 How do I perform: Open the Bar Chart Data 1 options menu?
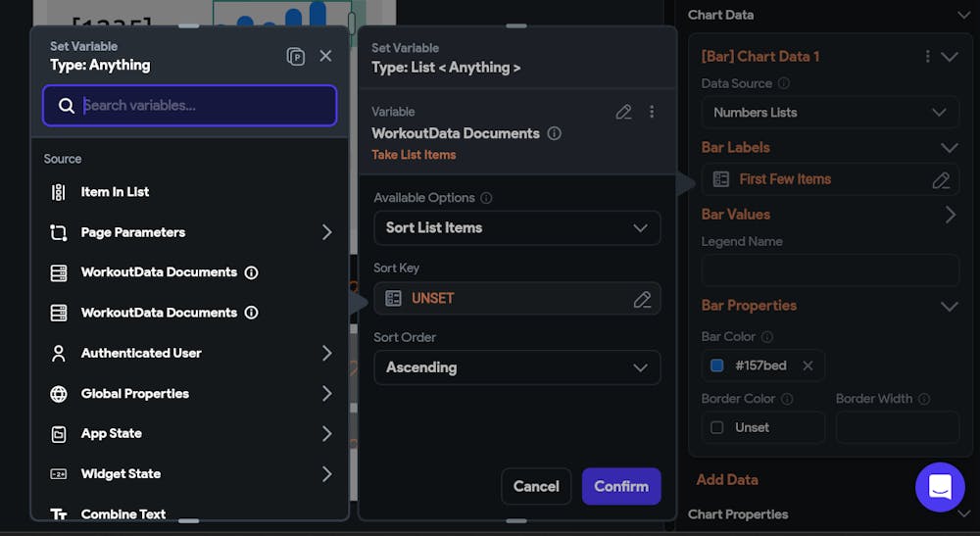tap(927, 57)
